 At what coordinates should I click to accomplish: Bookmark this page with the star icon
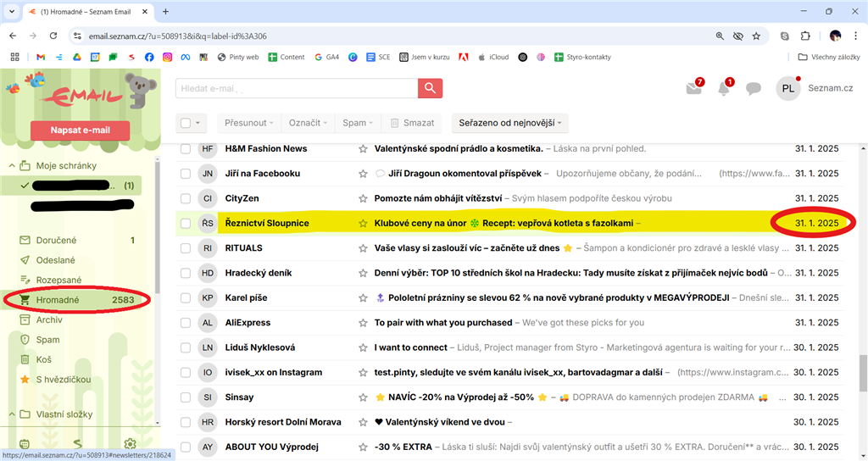tap(755, 36)
